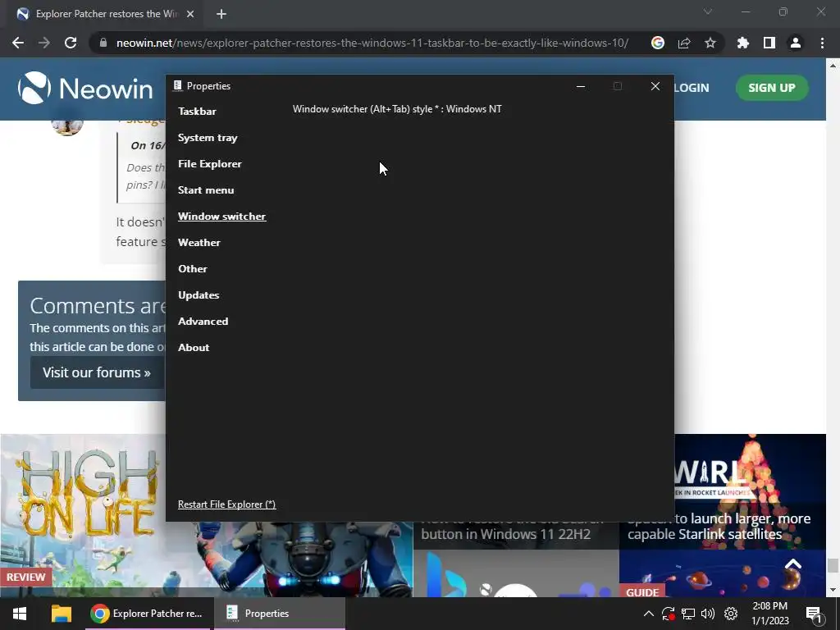This screenshot has width=840, height=630.
Task: Click the Neowin logo on the webpage
Action: pos(85,89)
